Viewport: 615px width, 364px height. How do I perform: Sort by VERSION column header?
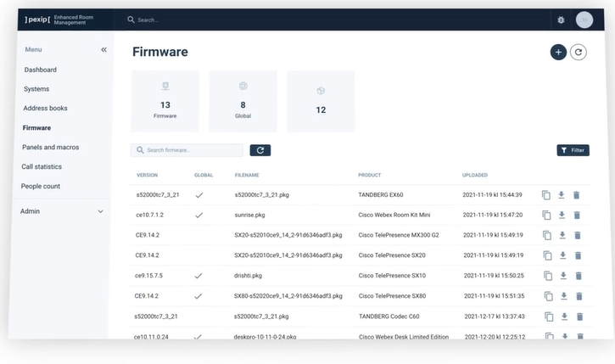click(147, 175)
